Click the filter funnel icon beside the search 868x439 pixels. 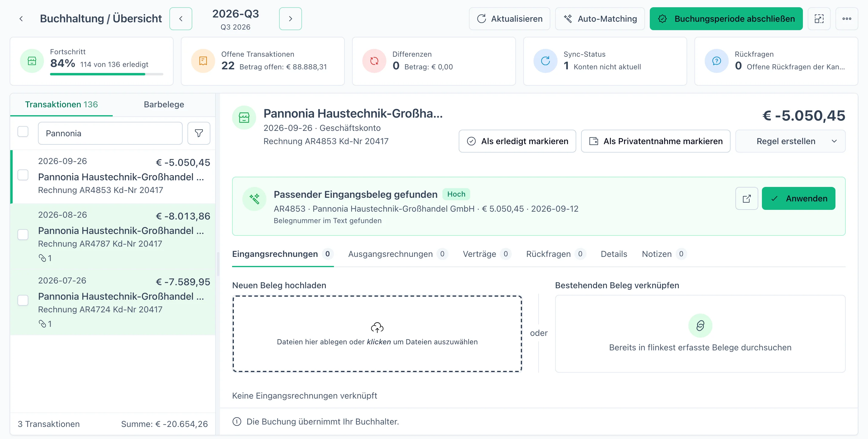click(199, 134)
